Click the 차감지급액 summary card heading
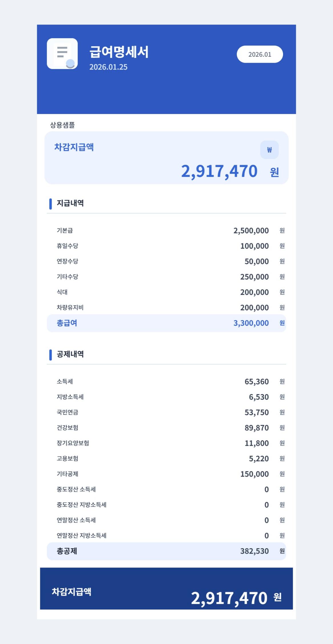 point(74,147)
